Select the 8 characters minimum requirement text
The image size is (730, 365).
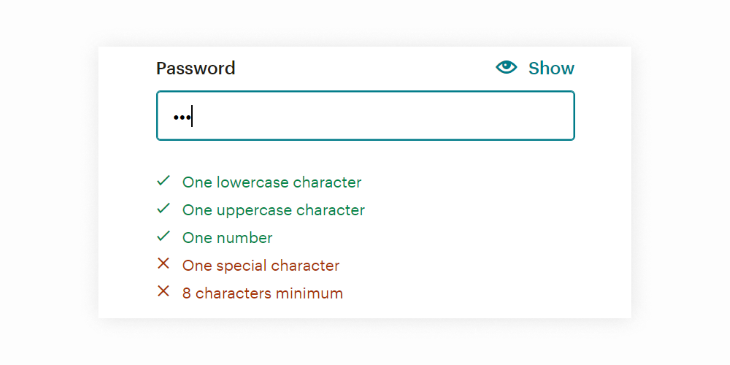coord(263,293)
